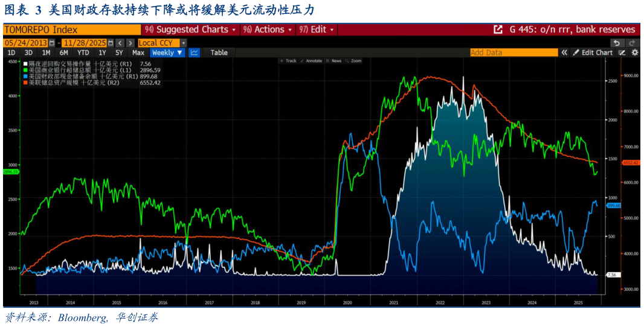
Task: Switch to line chart view icon
Action: pos(194,53)
